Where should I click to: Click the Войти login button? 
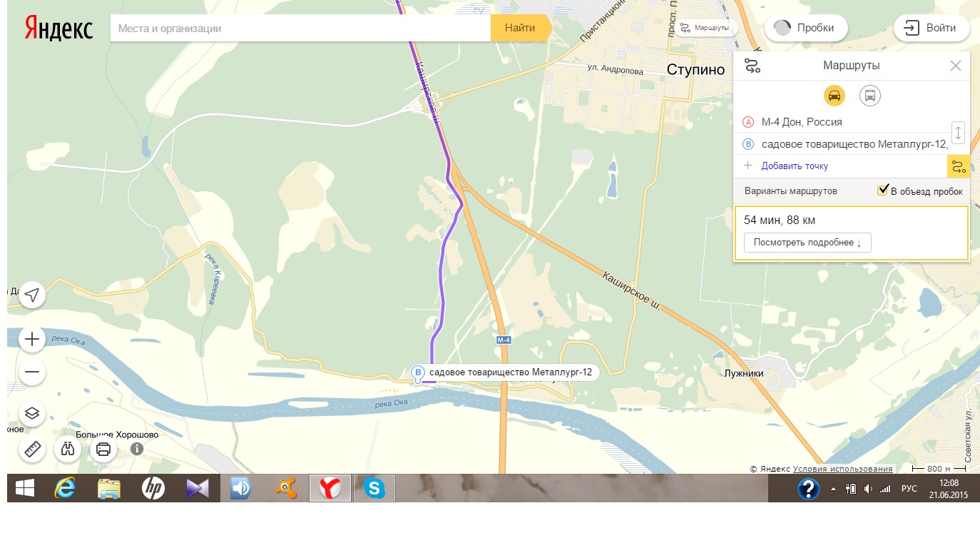click(931, 29)
